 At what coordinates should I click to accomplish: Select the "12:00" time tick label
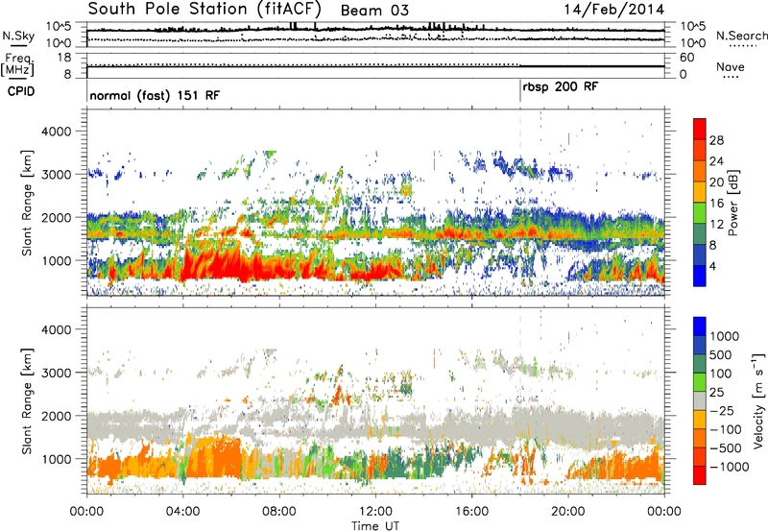tap(375, 512)
